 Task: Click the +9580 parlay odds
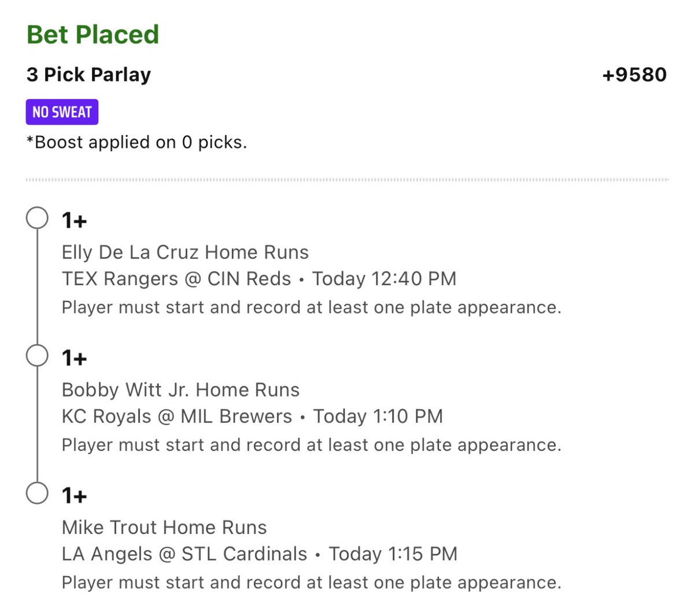point(634,75)
